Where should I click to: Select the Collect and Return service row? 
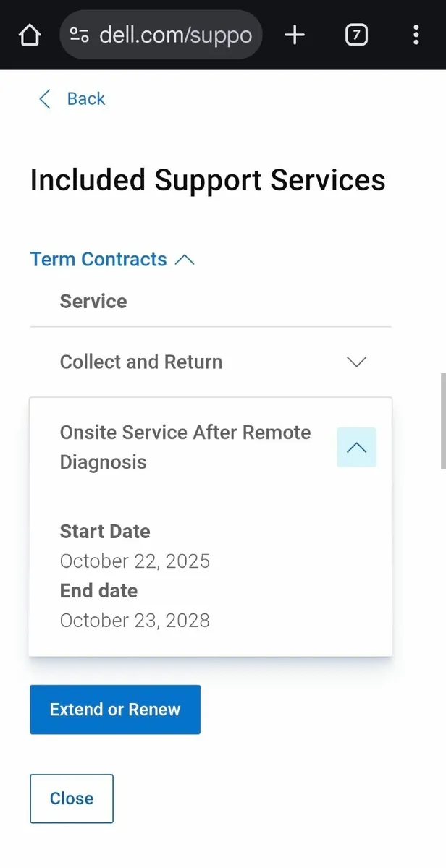tap(141, 362)
